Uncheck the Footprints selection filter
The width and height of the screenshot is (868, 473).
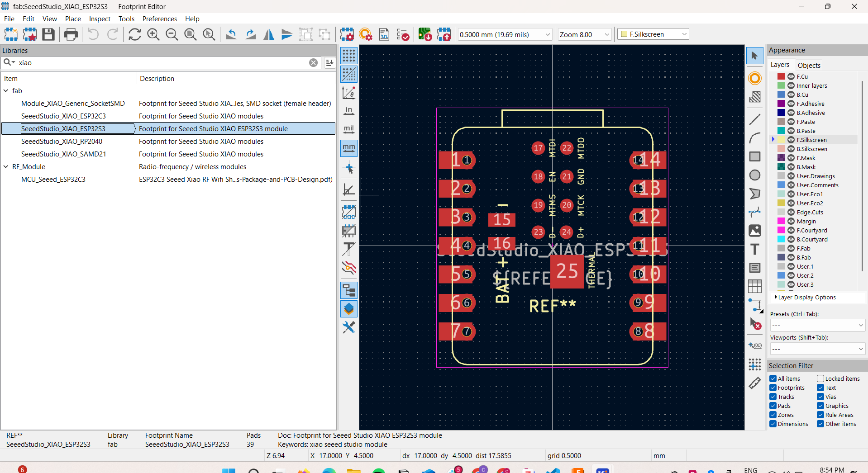(x=773, y=388)
